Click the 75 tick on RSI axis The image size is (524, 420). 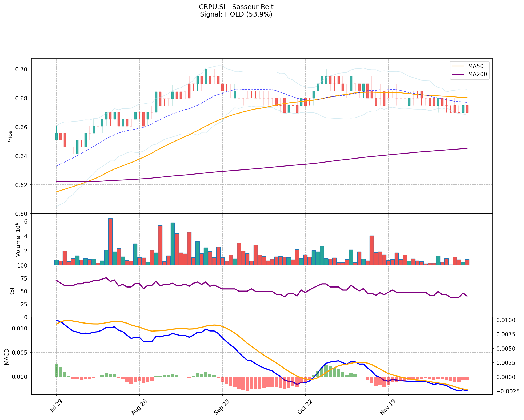(x=24, y=278)
